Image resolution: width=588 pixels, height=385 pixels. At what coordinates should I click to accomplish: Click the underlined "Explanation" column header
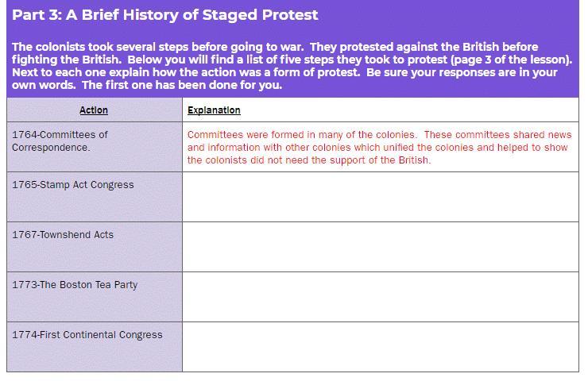214,110
